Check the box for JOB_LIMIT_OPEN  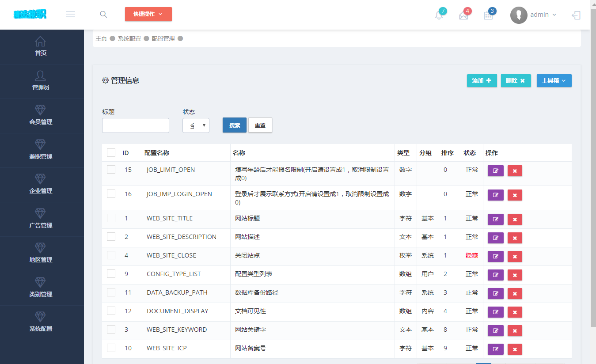click(x=111, y=169)
